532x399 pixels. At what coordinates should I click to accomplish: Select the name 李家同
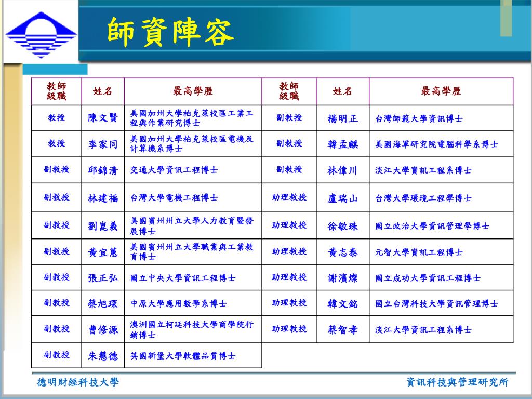coord(103,144)
